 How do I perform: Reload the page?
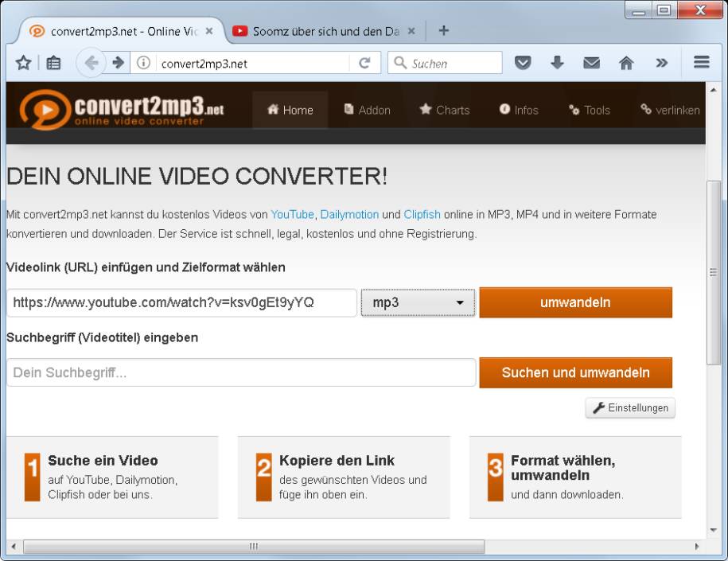[x=364, y=62]
